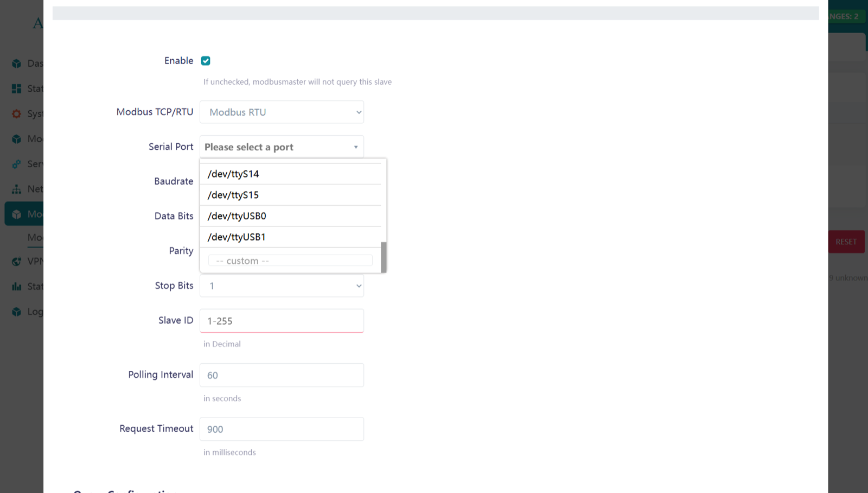Click the Status grid sidebar icon
This screenshot has height=493, width=868.
pos(17,89)
